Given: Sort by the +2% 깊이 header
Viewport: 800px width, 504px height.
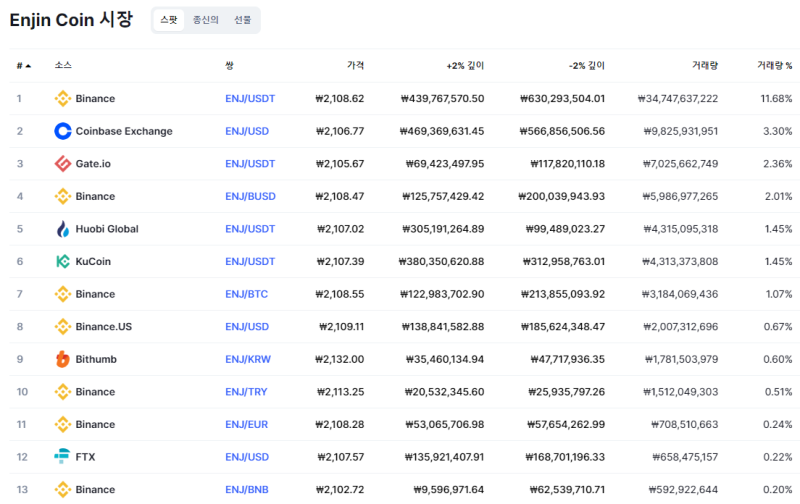Looking at the screenshot, I should [x=465, y=65].
